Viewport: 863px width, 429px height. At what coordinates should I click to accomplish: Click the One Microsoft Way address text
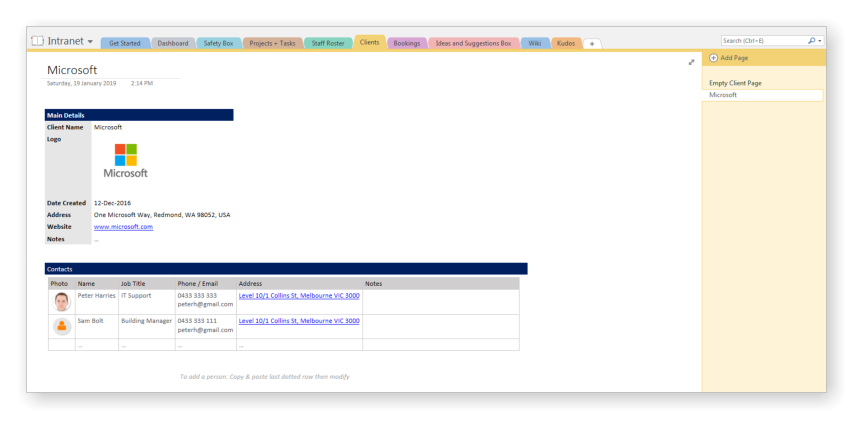(162, 215)
